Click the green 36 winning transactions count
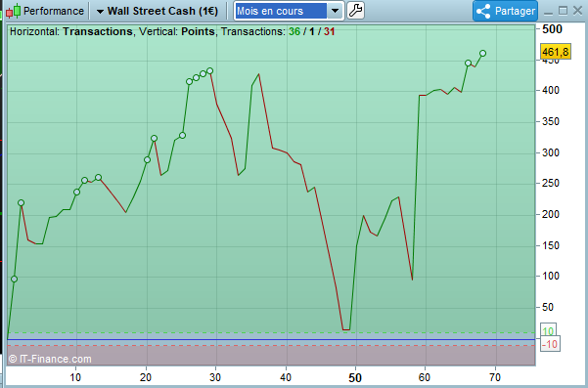The width and height of the screenshot is (588, 388). click(x=294, y=32)
